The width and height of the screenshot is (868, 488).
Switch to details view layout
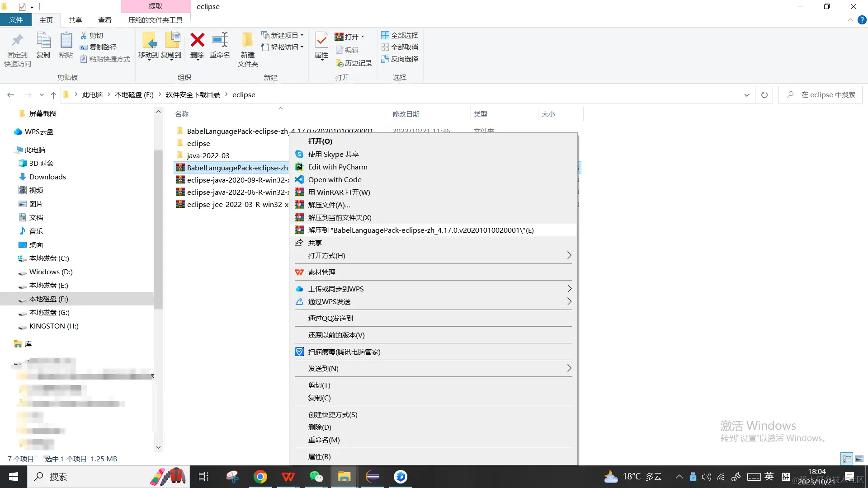click(x=847, y=459)
